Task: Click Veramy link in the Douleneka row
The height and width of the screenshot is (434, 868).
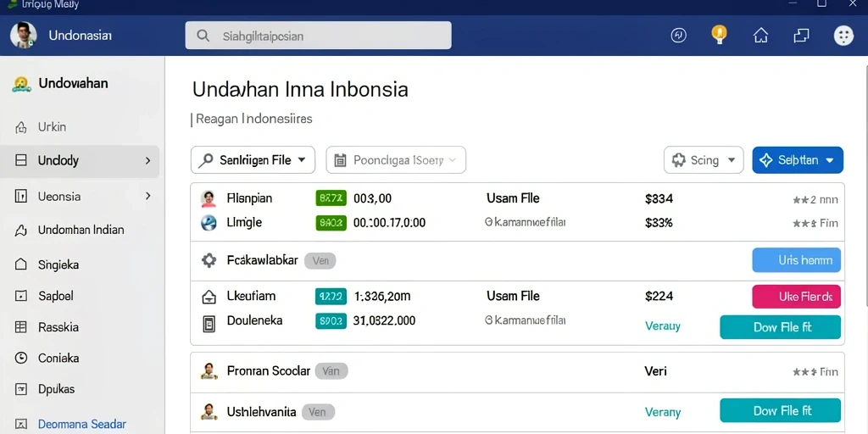Action: pos(663,326)
